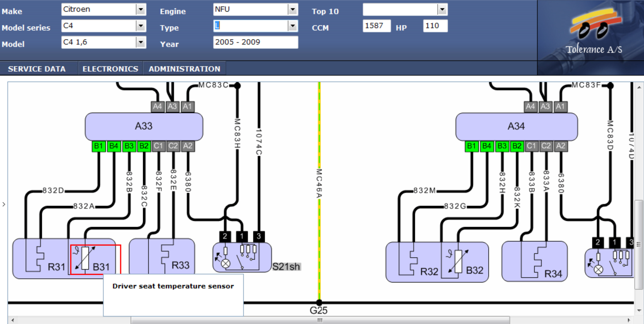Open the SERVICE DATA menu

(37, 69)
